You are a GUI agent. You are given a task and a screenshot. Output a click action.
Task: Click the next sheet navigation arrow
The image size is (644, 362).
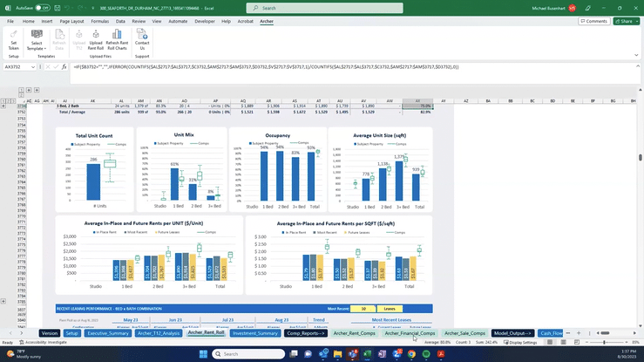pyautogui.click(x=22, y=333)
